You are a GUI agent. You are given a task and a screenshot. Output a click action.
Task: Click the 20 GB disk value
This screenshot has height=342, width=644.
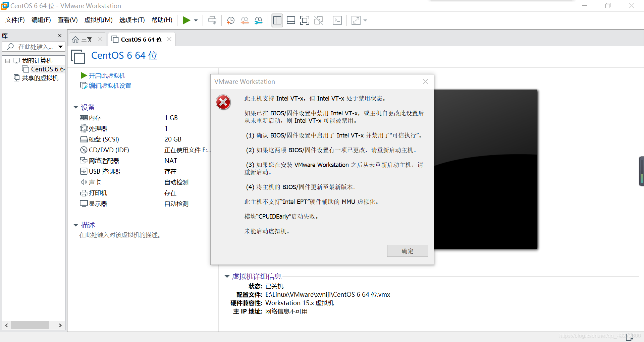click(x=173, y=139)
